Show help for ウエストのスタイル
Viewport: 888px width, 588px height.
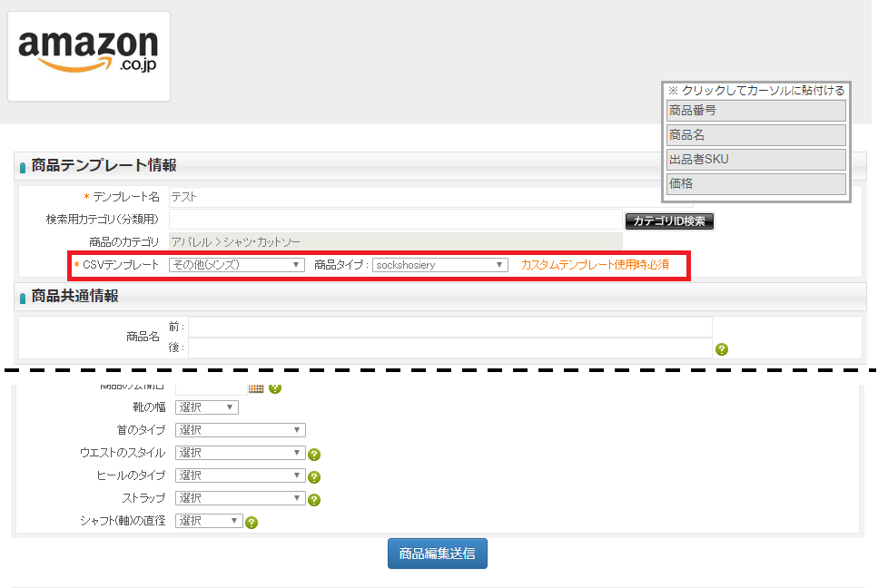point(314,455)
